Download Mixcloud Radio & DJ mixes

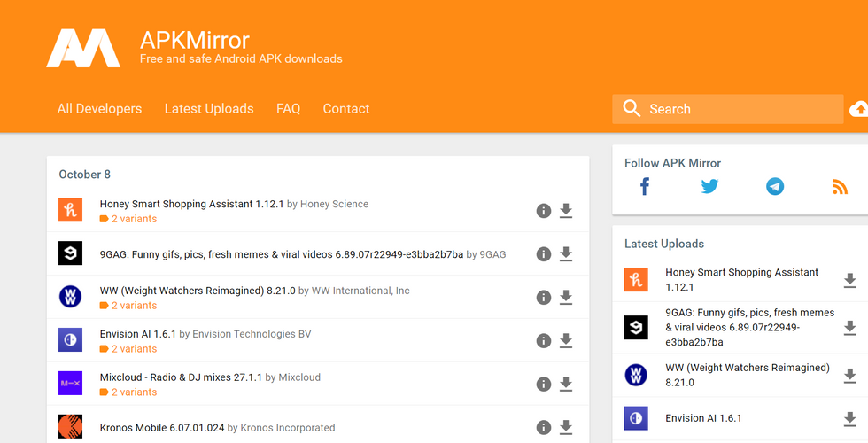pos(566,384)
